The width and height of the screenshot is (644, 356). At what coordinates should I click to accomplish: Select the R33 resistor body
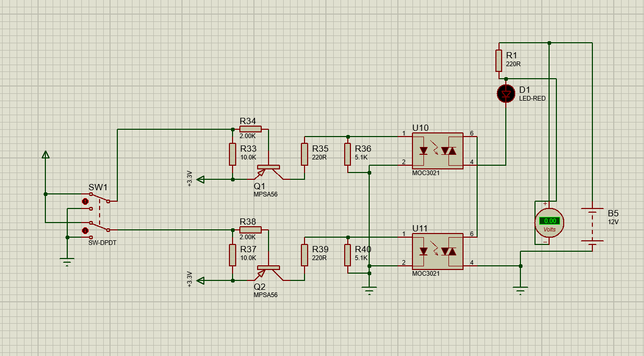pos(233,154)
